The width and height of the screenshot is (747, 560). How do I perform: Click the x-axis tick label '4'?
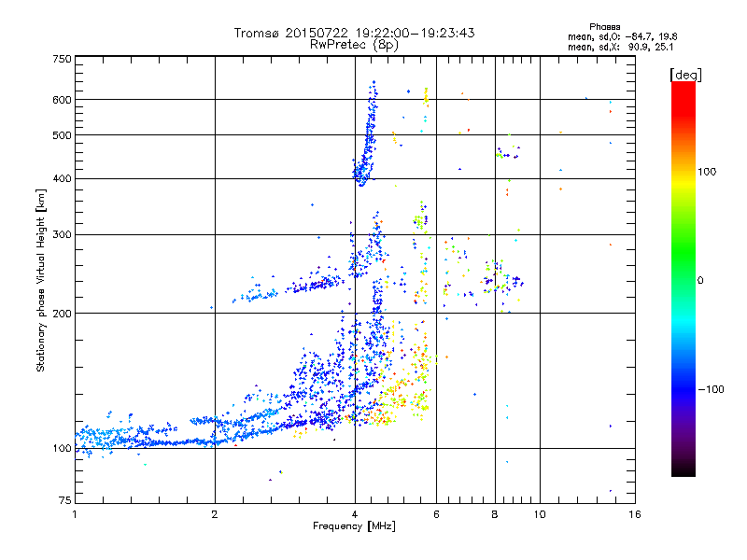pos(355,514)
